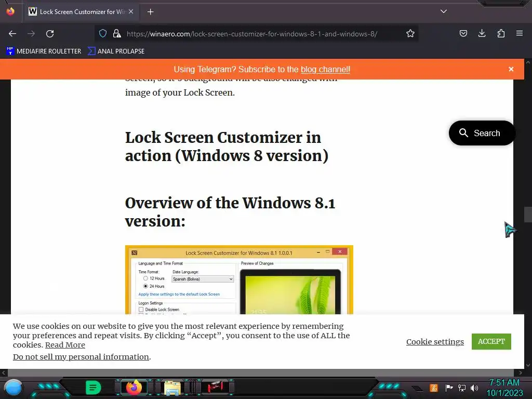Dismiss the Telegram banner
The image size is (532, 399).
click(x=511, y=69)
